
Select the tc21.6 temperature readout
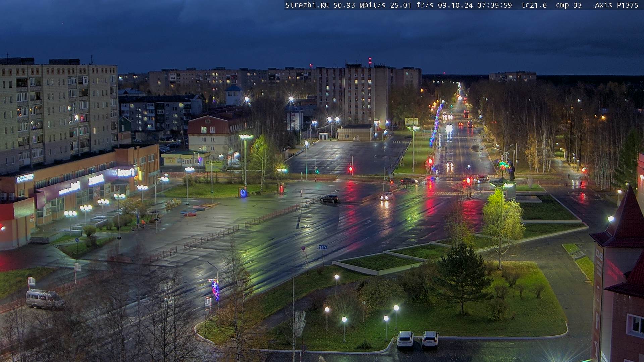tap(534, 5)
